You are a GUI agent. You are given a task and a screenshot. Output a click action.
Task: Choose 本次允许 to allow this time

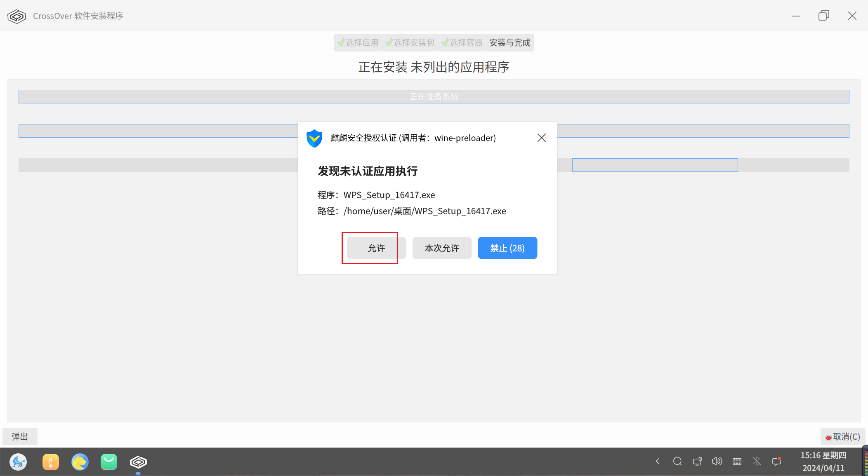point(442,248)
